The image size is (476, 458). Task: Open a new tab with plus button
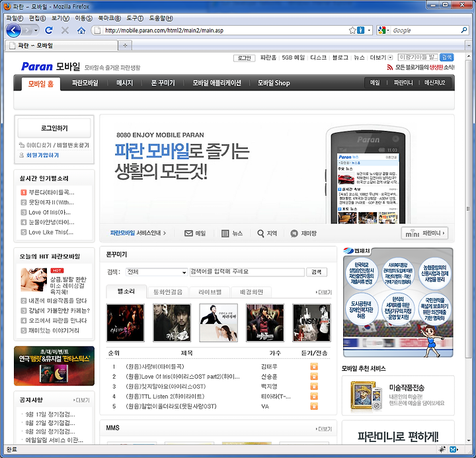(x=125, y=46)
